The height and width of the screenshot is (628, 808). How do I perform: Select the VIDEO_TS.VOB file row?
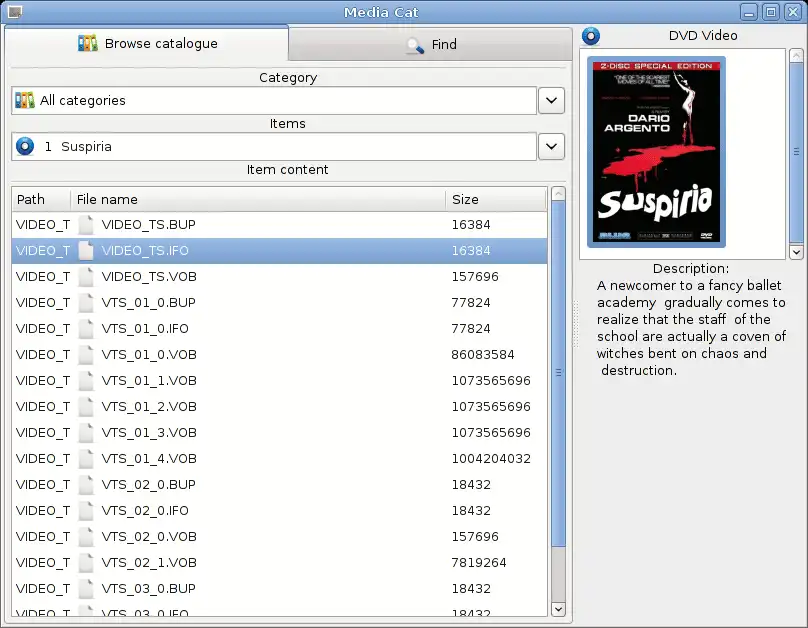tap(279, 277)
